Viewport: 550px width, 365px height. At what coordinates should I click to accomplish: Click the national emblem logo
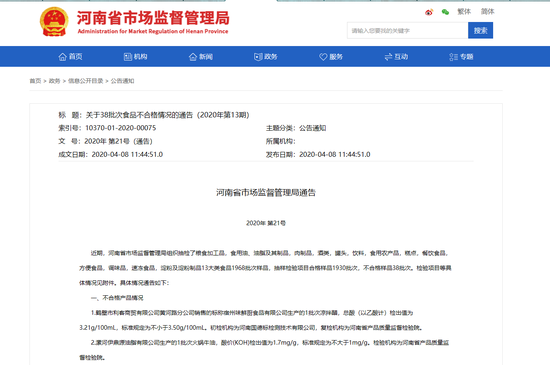[54, 22]
